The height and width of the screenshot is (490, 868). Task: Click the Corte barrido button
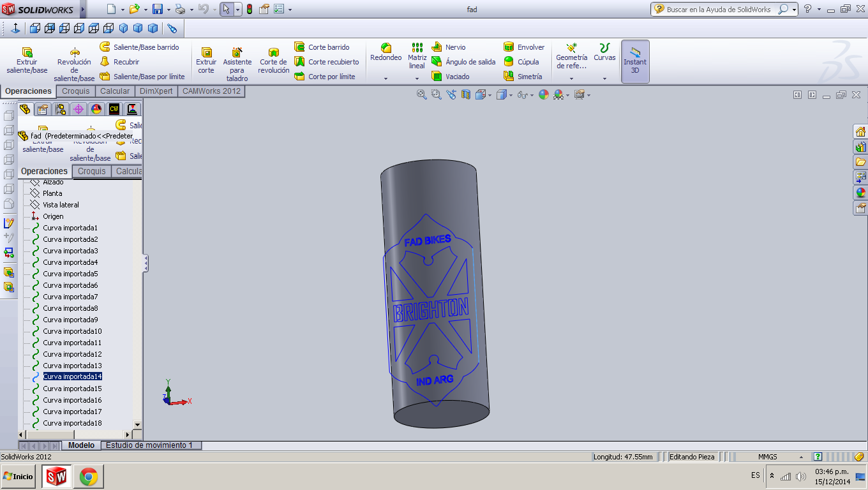322,47
